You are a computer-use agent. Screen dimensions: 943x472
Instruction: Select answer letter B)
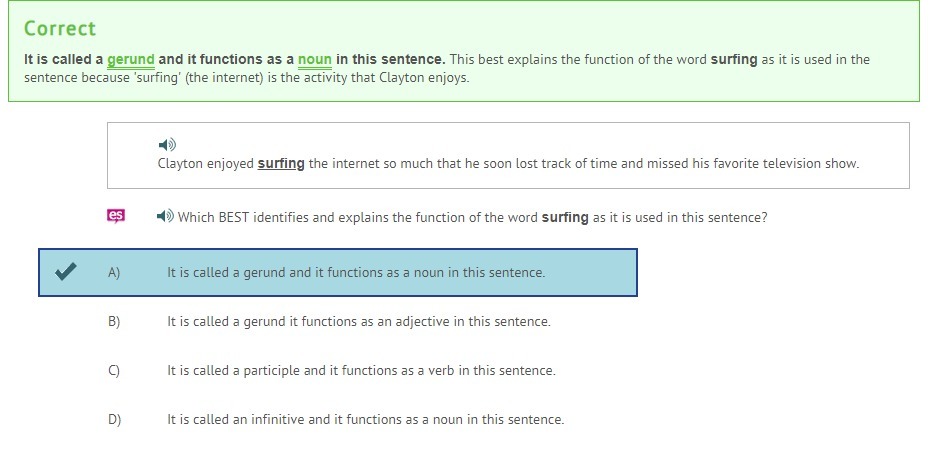(114, 322)
